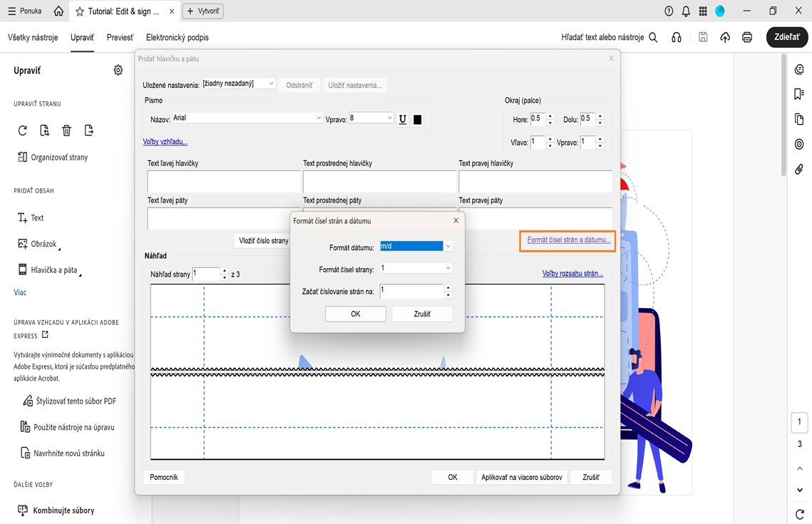Open the Obrázok tool
This screenshot has height=524, width=812.
point(38,243)
